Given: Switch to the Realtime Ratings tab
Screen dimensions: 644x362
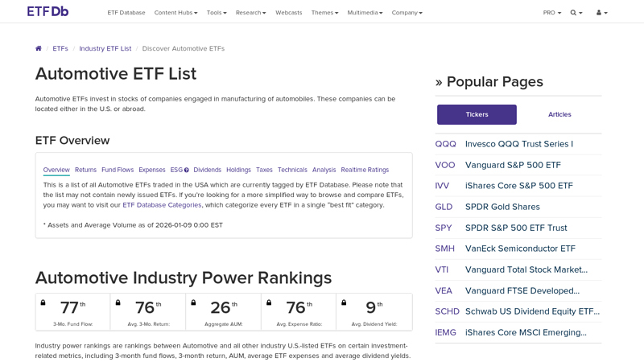Looking at the screenshot, I should coord(365,170).
